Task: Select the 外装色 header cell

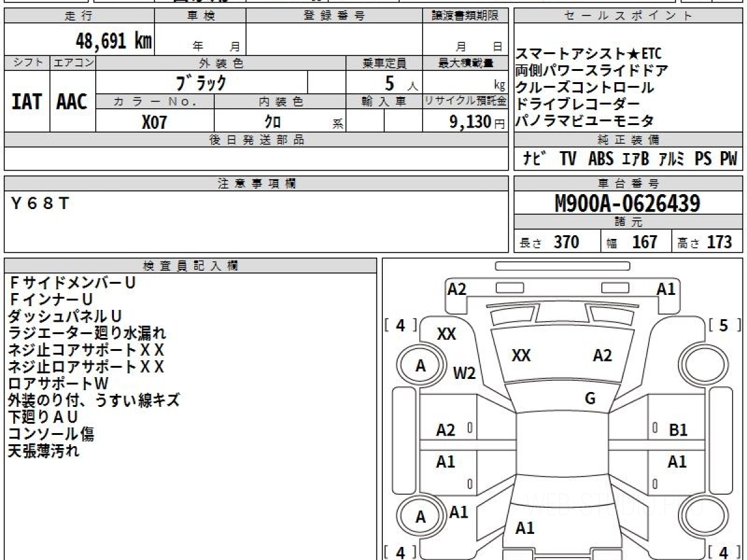Action: [x=221, y=63]
